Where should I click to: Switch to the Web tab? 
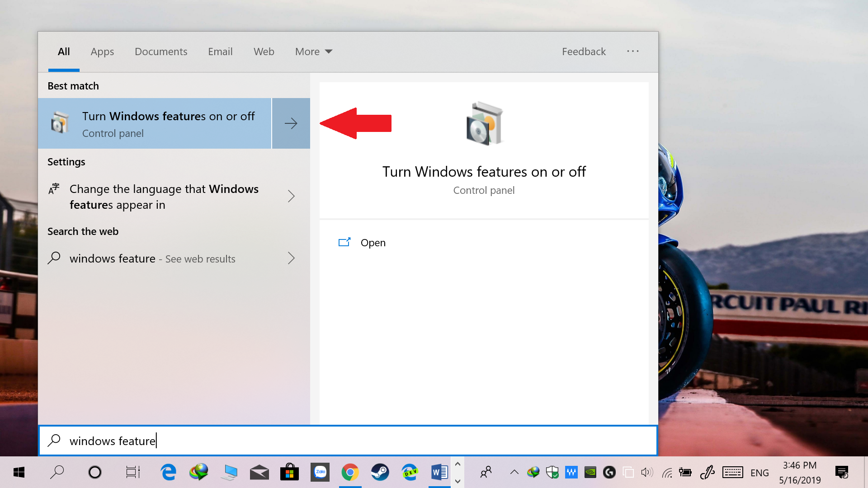(264, 52)
